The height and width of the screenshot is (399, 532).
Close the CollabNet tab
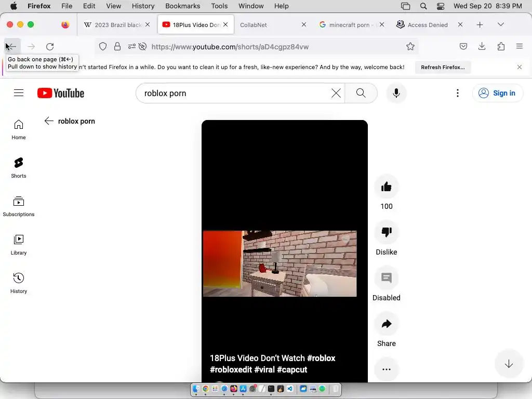pyautogui.click(x=303, y=24)
